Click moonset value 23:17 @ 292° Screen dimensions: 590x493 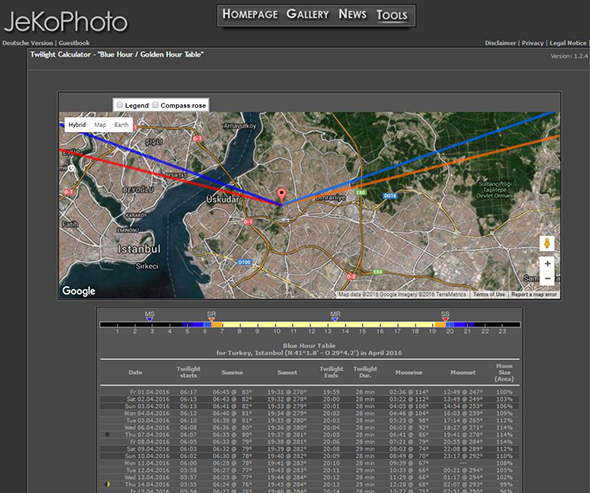[462, 456]
